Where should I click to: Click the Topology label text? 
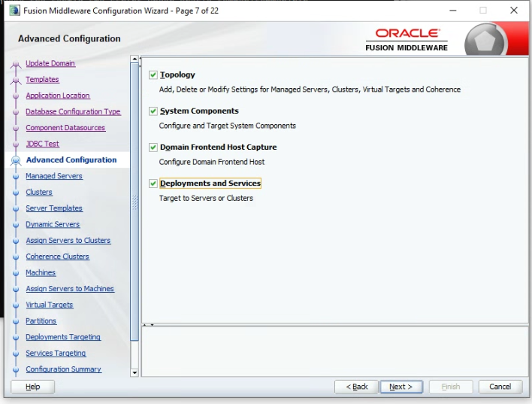[177, 74]
